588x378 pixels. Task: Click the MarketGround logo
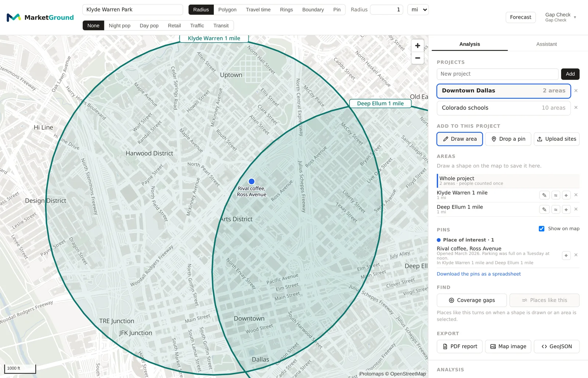pyautogui.click(x=40, y=17)
